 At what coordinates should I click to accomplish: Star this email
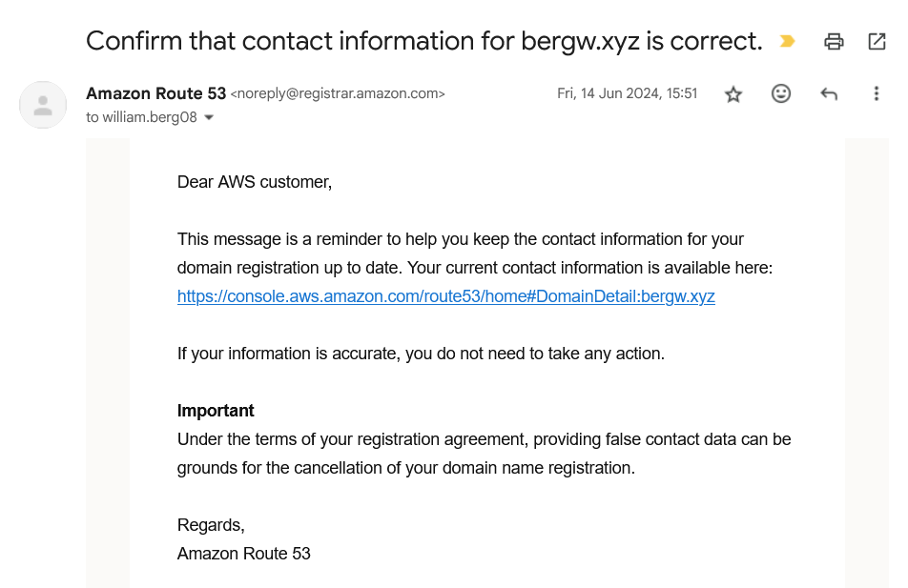(x=733, y=94)
